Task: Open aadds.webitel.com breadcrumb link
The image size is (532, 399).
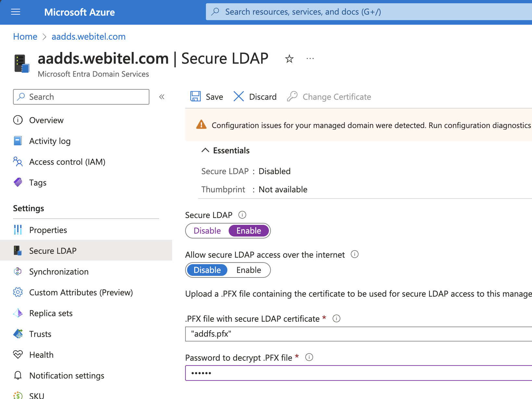Action: pos(89,36)
